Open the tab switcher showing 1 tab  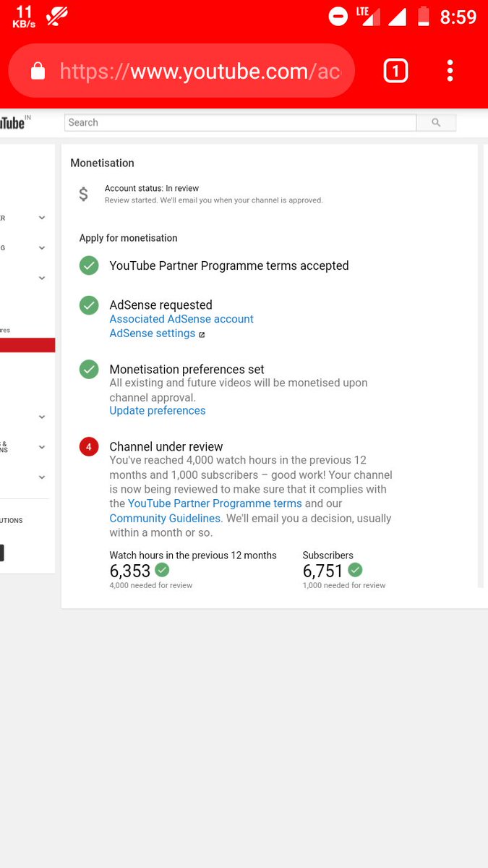[x=395, y=71]
